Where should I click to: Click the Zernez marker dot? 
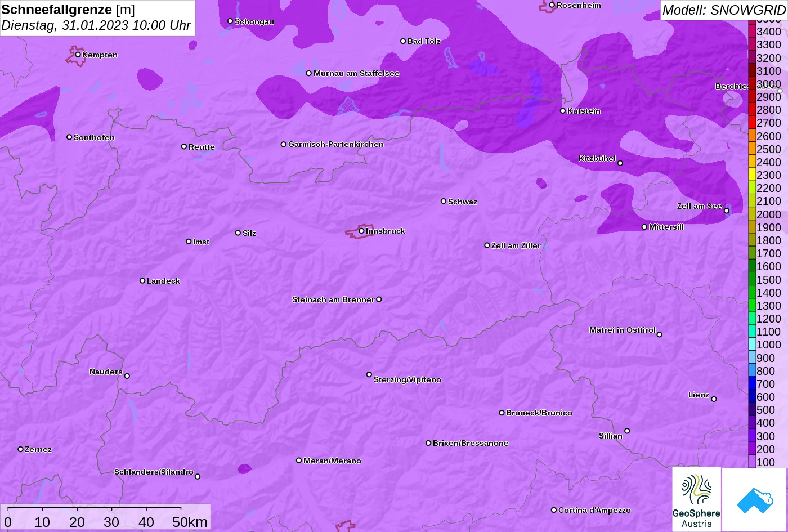[x=20, y=449]
